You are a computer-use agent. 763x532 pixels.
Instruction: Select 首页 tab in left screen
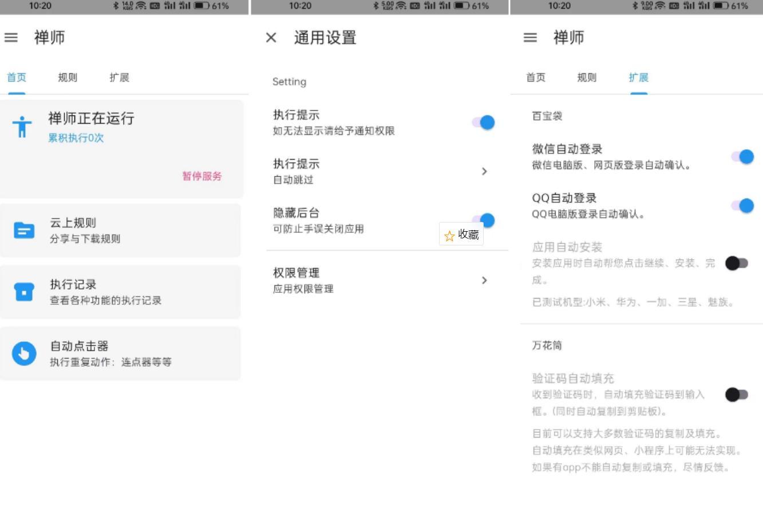tap(17, 77)
